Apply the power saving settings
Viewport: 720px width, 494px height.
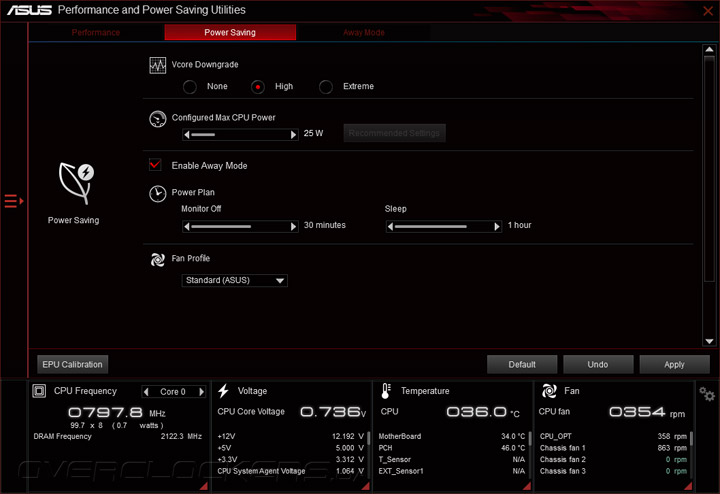click(x=674, y=365)
